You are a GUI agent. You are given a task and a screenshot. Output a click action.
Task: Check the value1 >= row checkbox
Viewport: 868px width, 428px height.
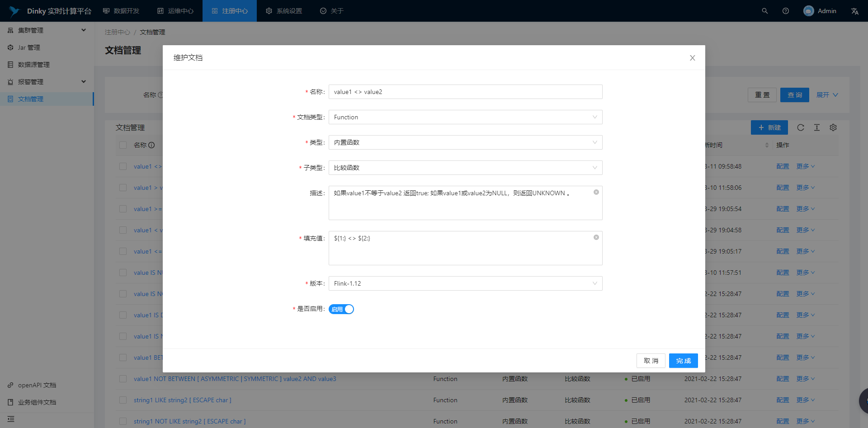tap(123, 209)
